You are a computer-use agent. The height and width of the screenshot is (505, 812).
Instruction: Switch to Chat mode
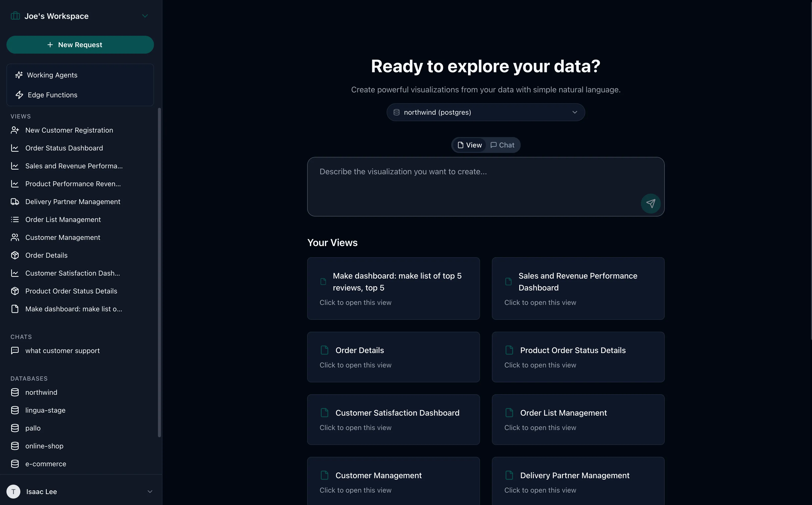(x=502, y=145)
